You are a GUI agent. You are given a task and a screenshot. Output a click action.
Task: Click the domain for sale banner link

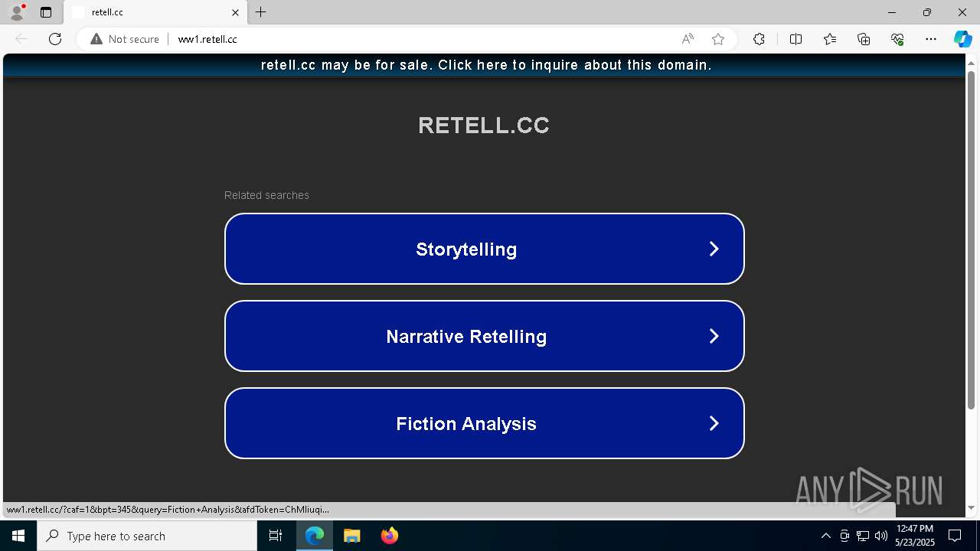coord(486,65)
